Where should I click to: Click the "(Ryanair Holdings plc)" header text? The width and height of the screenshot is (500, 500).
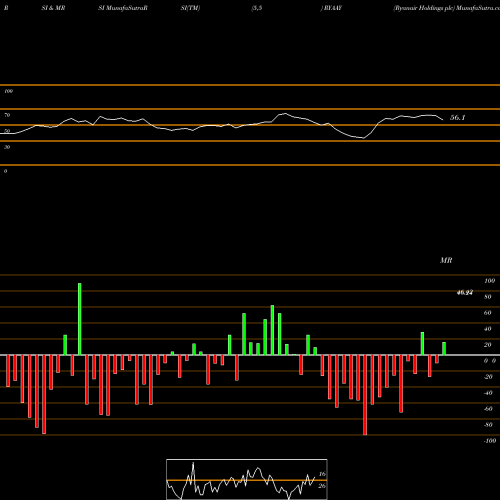424,8
